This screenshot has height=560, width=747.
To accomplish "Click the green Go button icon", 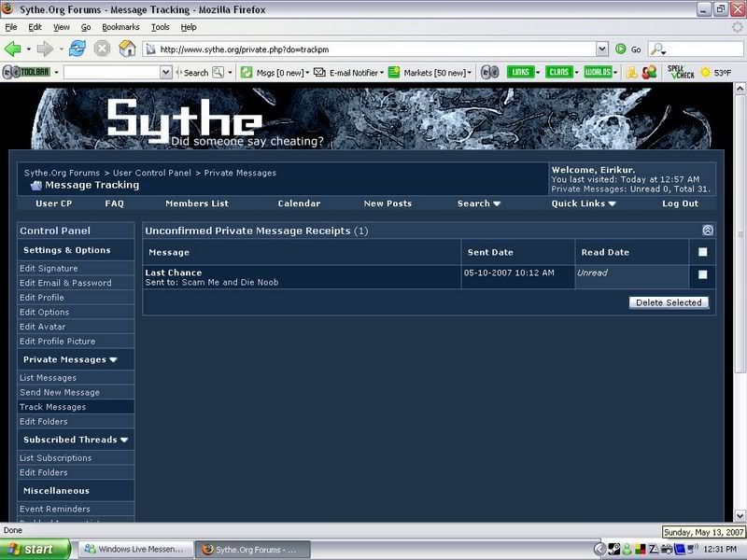I will click(x=620, y=49).
